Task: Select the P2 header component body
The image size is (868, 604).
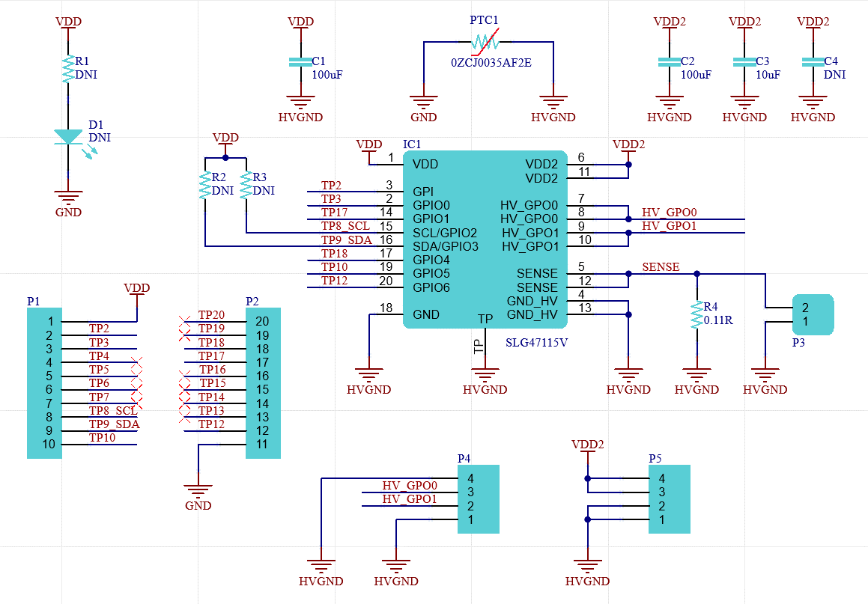Action: [x=263, y=382]
